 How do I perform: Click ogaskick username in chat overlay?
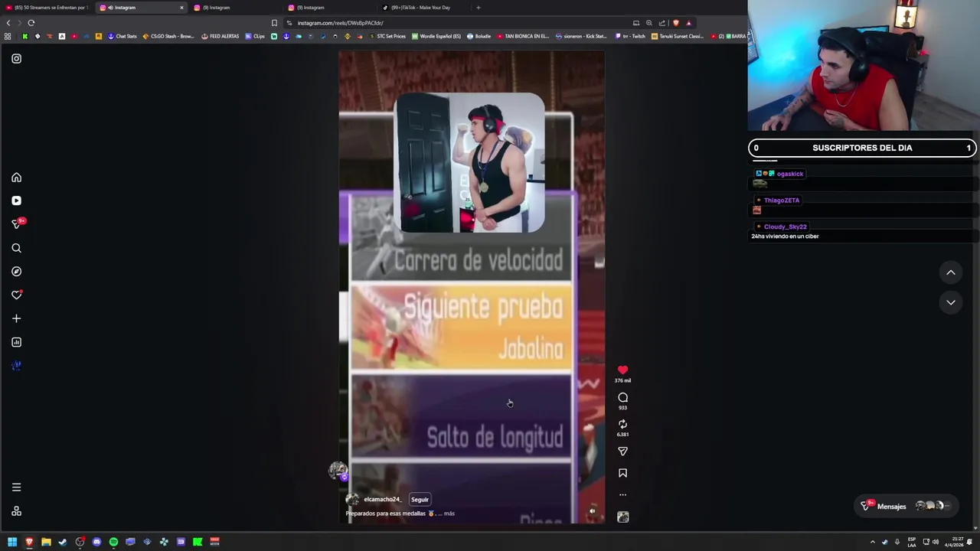click(789, 174)
